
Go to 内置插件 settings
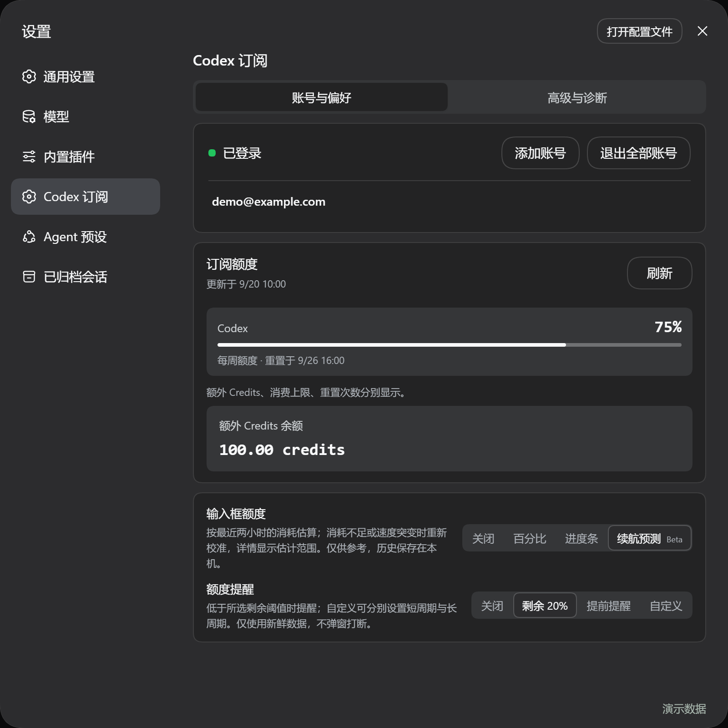click(x=86, y=157)
